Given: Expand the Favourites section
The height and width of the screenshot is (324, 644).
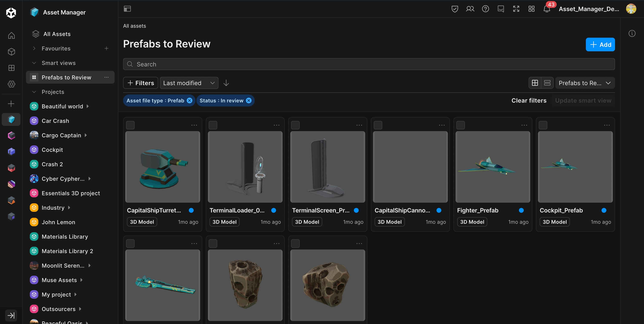Looking at the screenshot, I should click(34, 49).
